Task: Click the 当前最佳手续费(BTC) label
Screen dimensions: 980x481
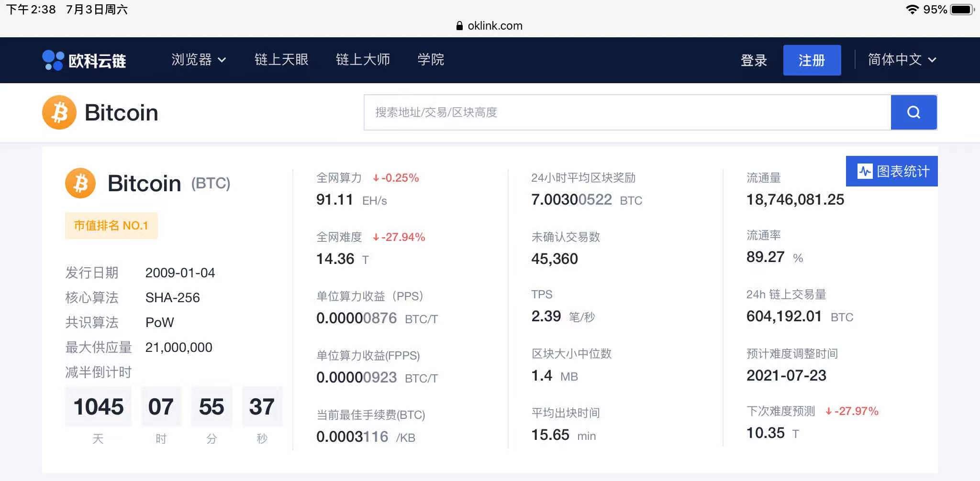Action: coord(371,415)
